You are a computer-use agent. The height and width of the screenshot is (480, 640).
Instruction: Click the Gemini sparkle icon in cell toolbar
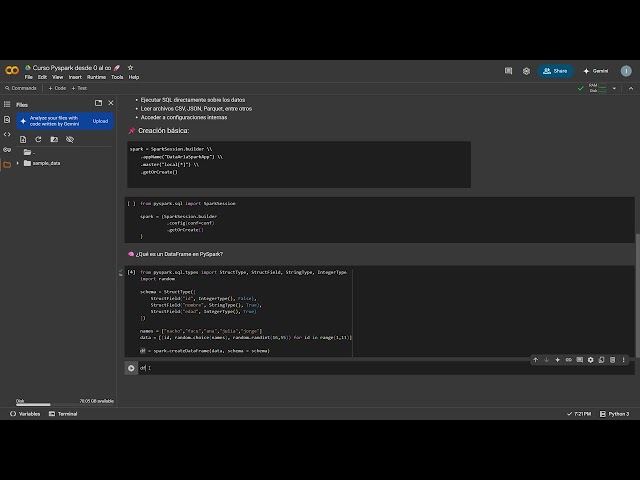tap(558, 360)
